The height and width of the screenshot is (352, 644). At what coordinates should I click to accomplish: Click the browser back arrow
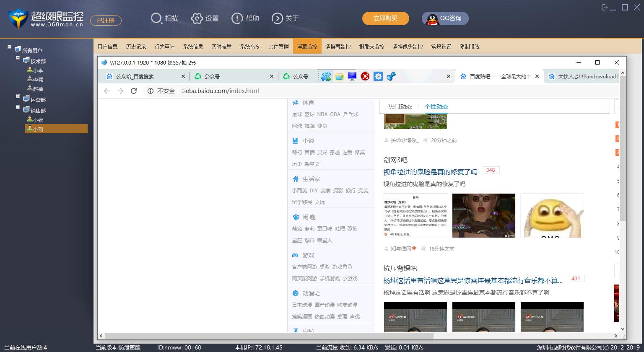pos(107,91)
